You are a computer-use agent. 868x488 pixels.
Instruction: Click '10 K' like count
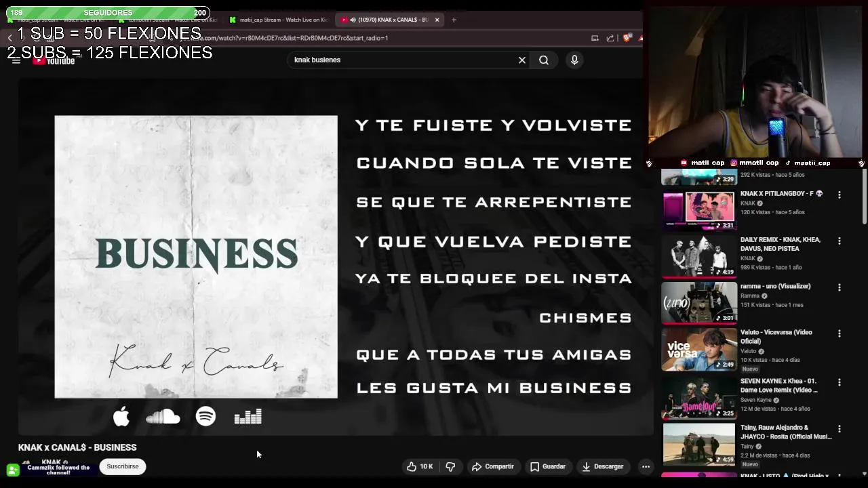tap(426, 466)
